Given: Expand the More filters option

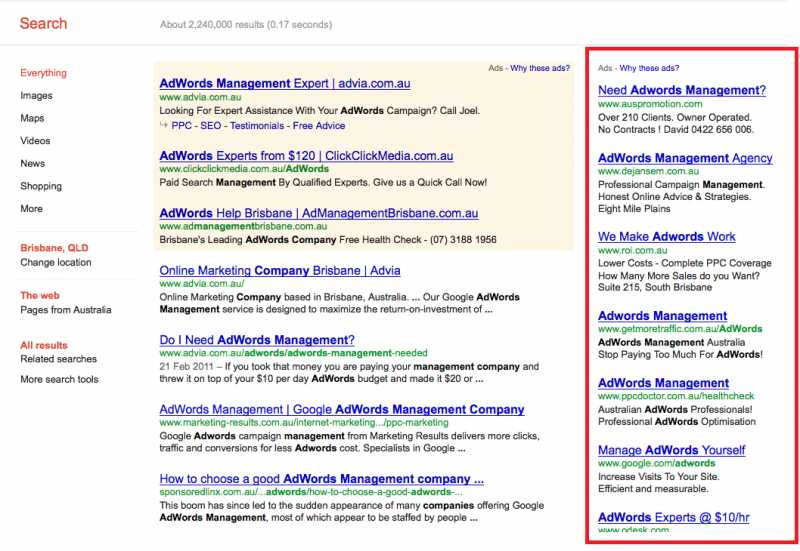Looking at the screenshot, I should tap(32, 209).
